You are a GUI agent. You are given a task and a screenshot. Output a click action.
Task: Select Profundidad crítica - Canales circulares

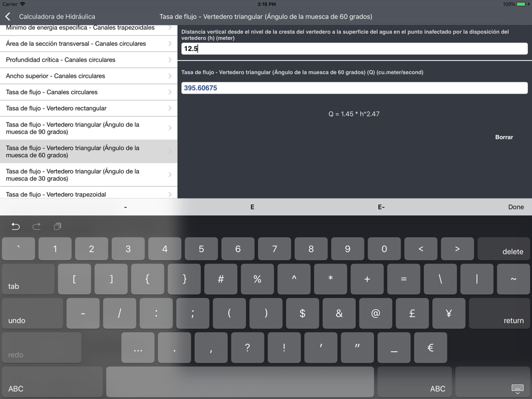(x=88, y=60)
